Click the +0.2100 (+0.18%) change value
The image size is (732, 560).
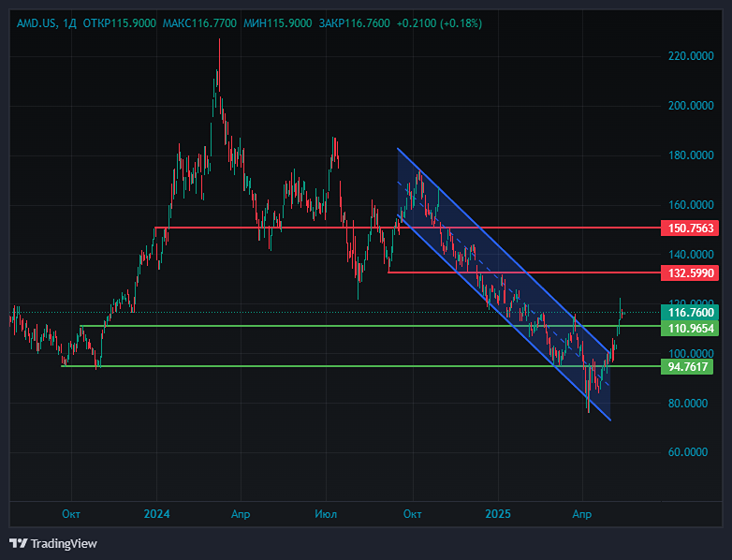439,23
